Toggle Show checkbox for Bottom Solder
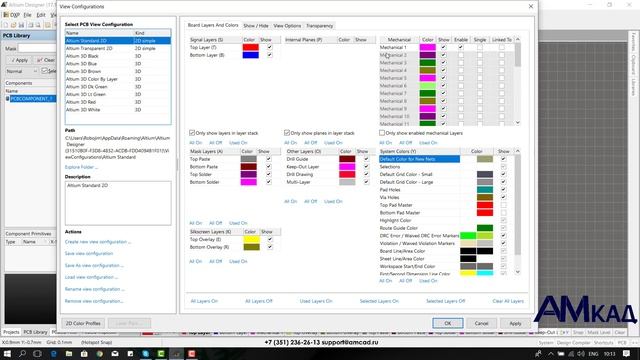Image resolution: width=640 pixels, height=360 pixels. point(269,182)
